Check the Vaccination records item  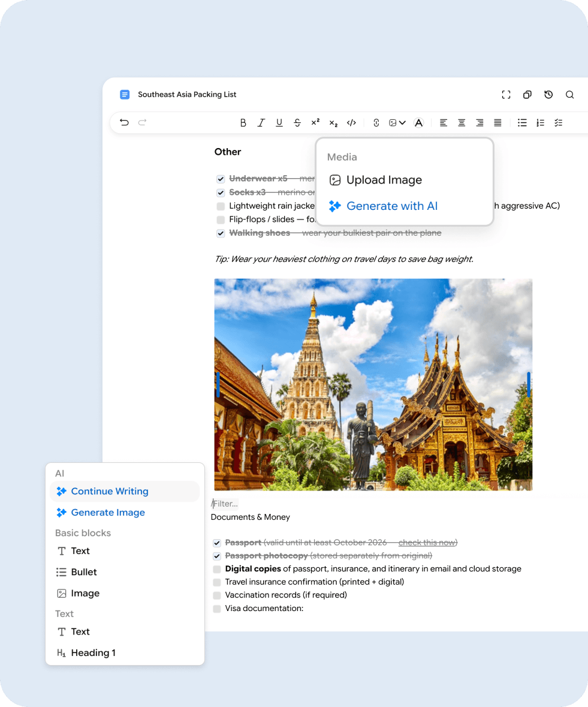[x=217, y=595]
